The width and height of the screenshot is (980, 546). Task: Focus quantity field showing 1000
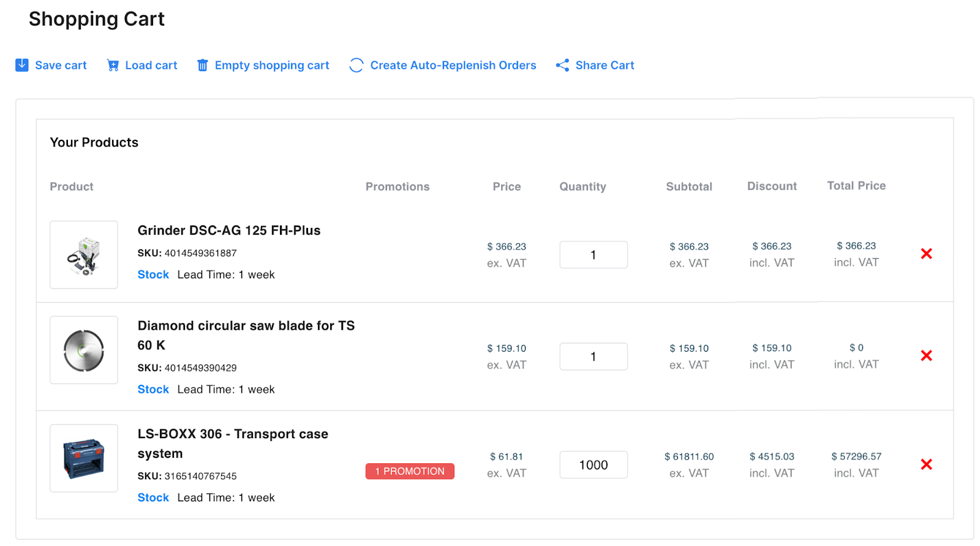pyautogui.click(x=594, y=465)
